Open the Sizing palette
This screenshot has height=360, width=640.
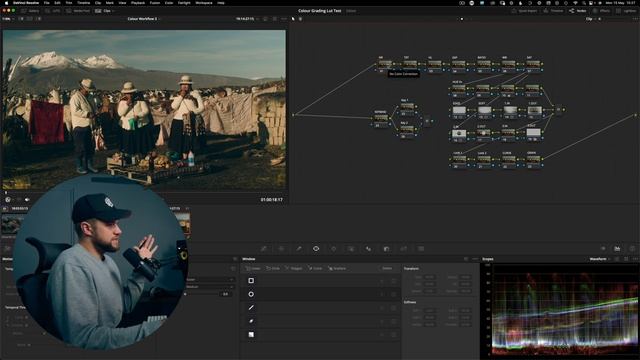pyautogui.click(x=404, y=249)
